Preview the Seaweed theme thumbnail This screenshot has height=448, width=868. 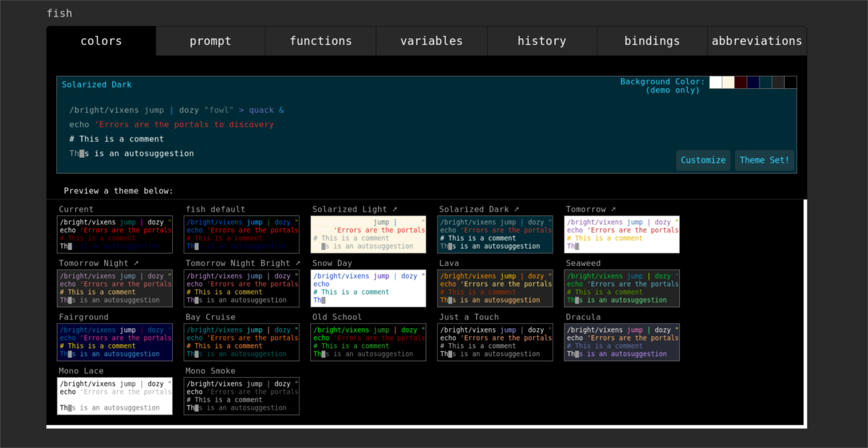click(x=622, y=288)
